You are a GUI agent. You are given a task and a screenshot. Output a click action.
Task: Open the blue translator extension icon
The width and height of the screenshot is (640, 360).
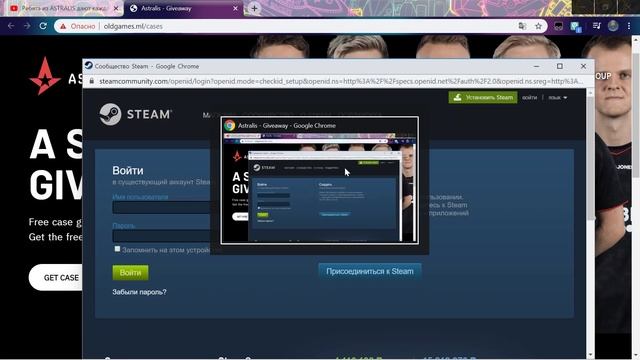(576, 27)
